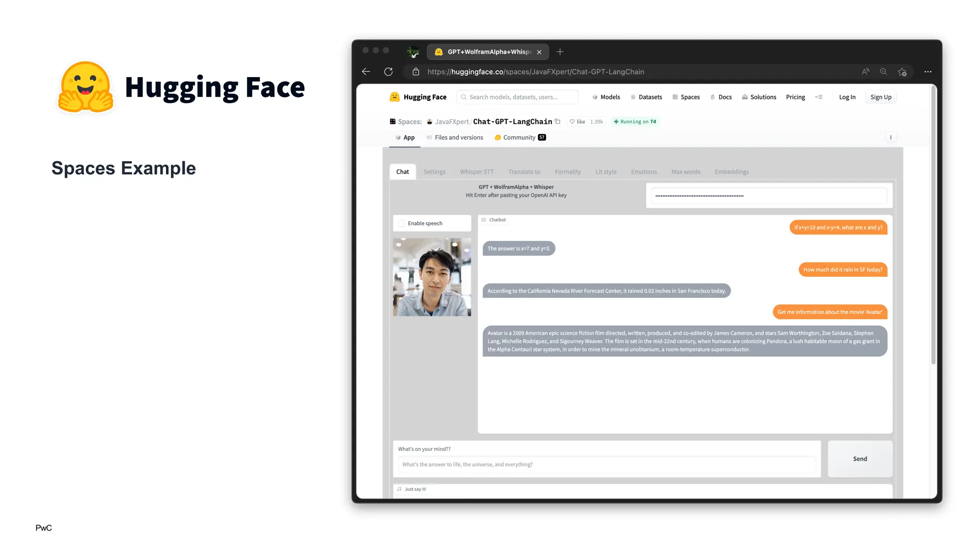Click the search models input field
This screenshot has height=551, width=980.
tap(517, 97)
